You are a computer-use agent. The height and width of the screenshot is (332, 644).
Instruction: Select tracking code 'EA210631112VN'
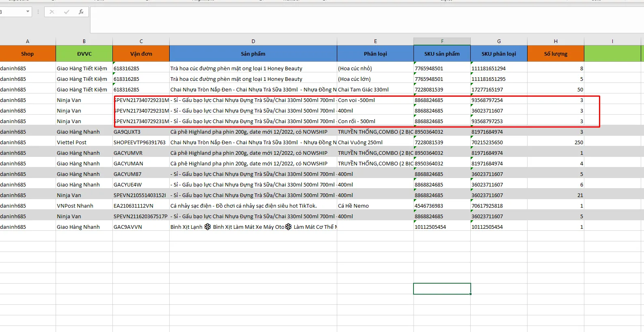click(x=141, y=206)
